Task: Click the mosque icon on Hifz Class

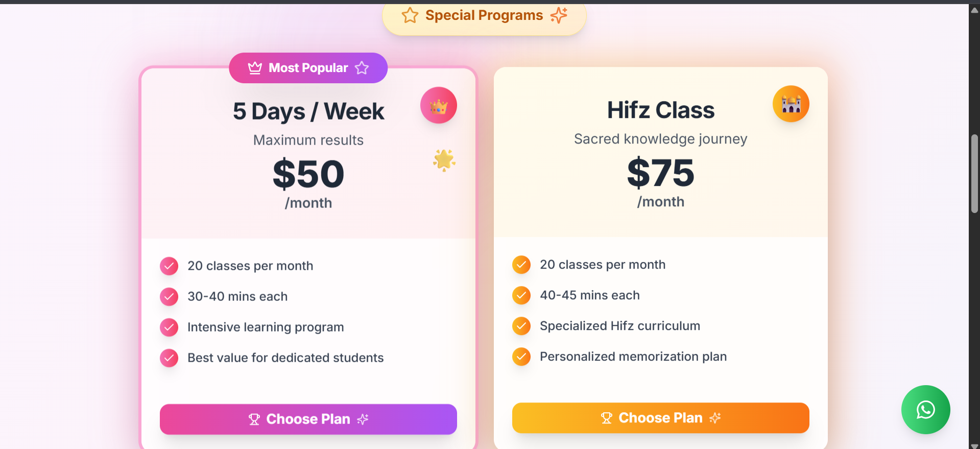Action: pyautogui.click(x=791, y=104)
